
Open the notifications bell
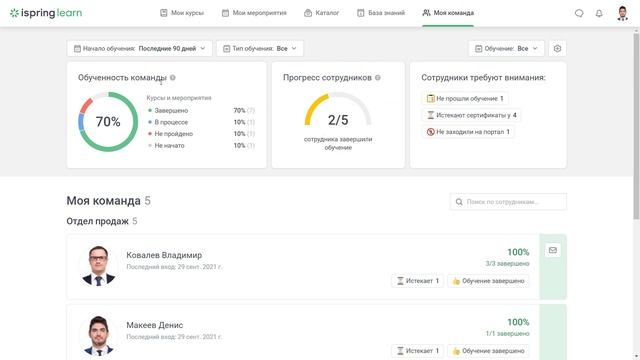(599, 13)
